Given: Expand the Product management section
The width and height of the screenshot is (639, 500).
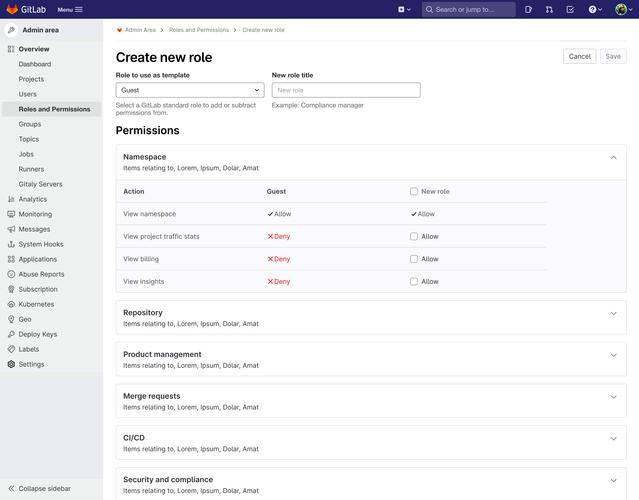Looking at the screenshot, I should click(x=613, y=355).
